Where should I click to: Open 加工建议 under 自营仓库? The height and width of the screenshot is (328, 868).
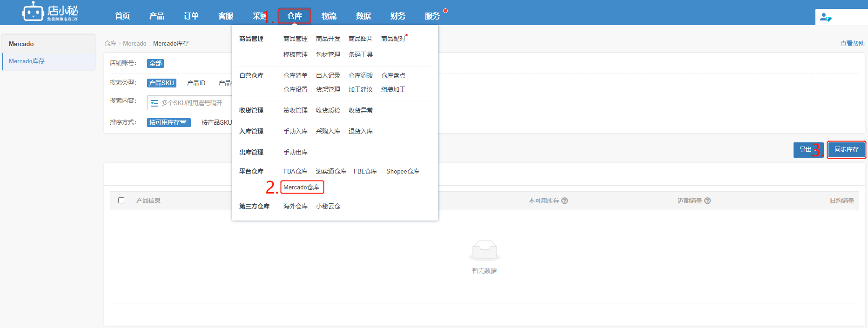[361, 89]
